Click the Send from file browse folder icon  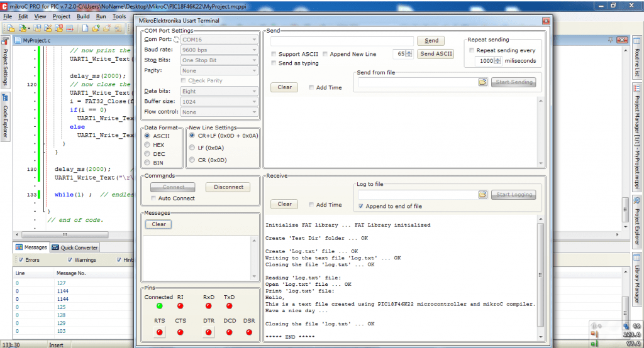[482, 82]
